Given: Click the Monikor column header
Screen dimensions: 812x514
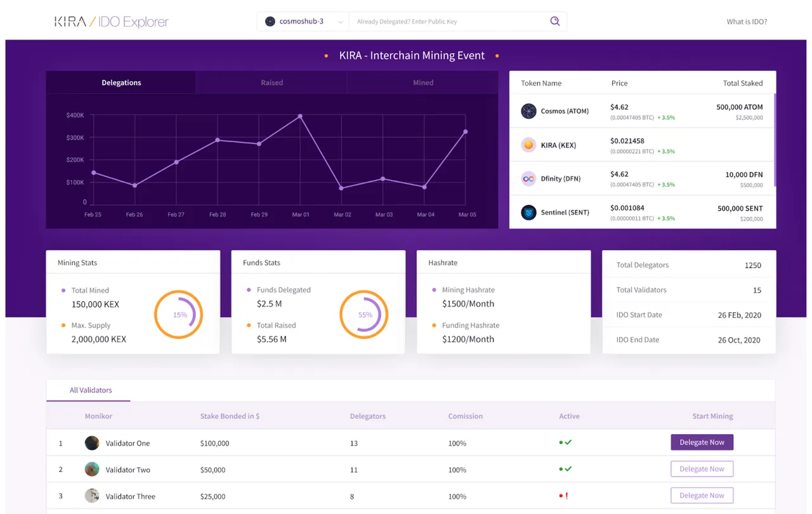Looking at the screenshot, I should (x=98, y=416).
